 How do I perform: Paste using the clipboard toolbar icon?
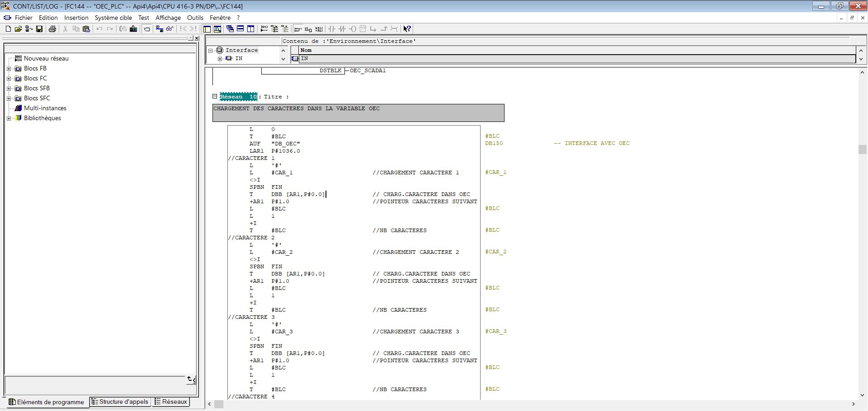(86, 29)
